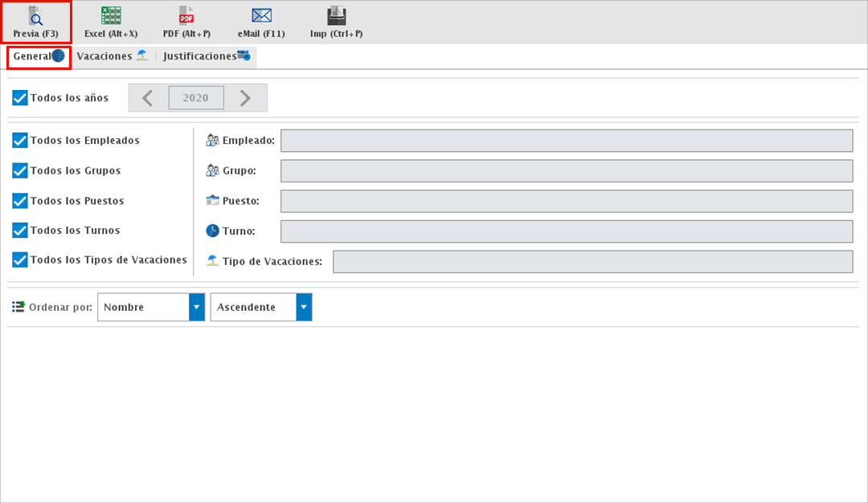This screenshot has width=868, height=503.
Task: Click the Ordenar por list icon
Action: coord(18,307)
